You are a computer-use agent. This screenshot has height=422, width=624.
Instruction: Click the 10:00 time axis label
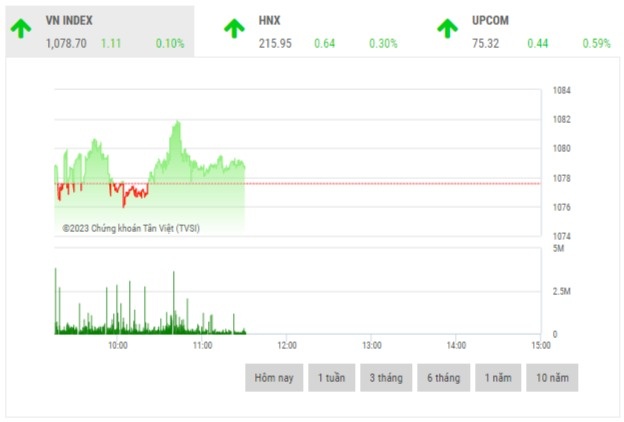(x=117, y=345)
